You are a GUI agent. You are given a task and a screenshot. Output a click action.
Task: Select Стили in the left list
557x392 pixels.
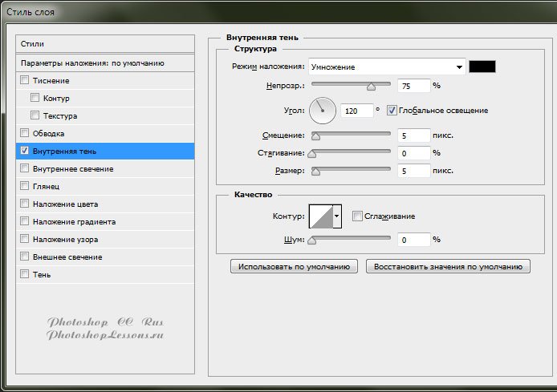tap(105, 43)
